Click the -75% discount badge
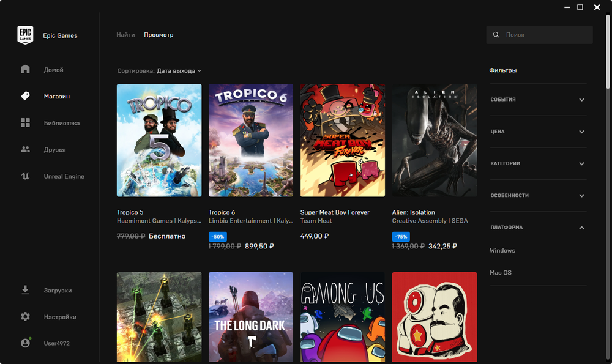 [x=401, y=236]
